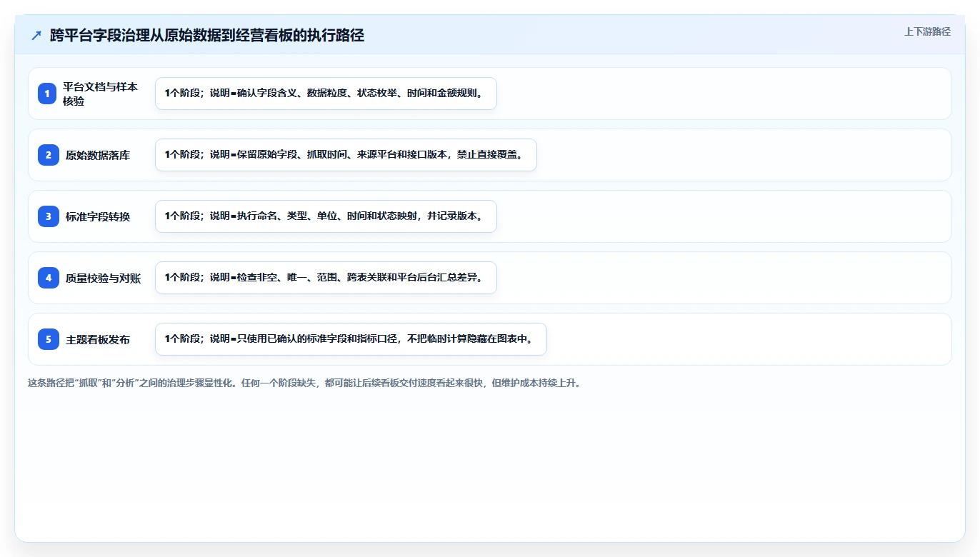Click the arrow icon beside the title
The height and width of the screenshot is (557, 980).
(x=36, y=36)
